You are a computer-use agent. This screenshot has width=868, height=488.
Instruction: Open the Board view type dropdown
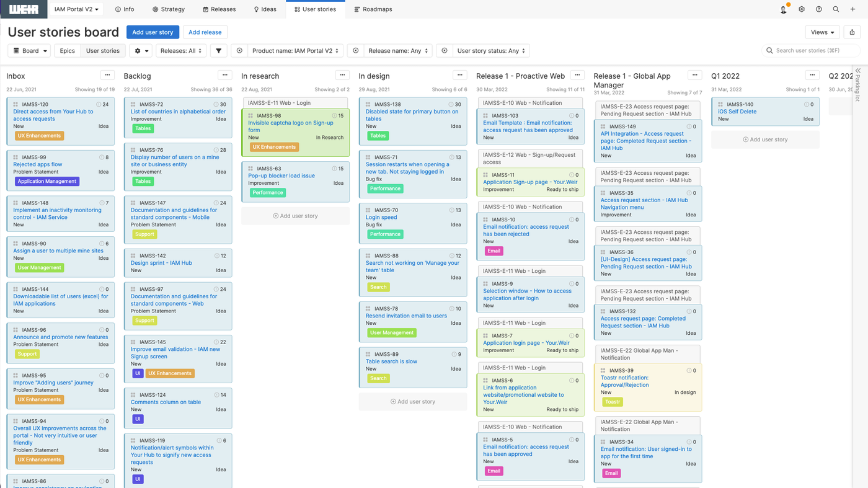pyautogui.click(x=29, y=51)
